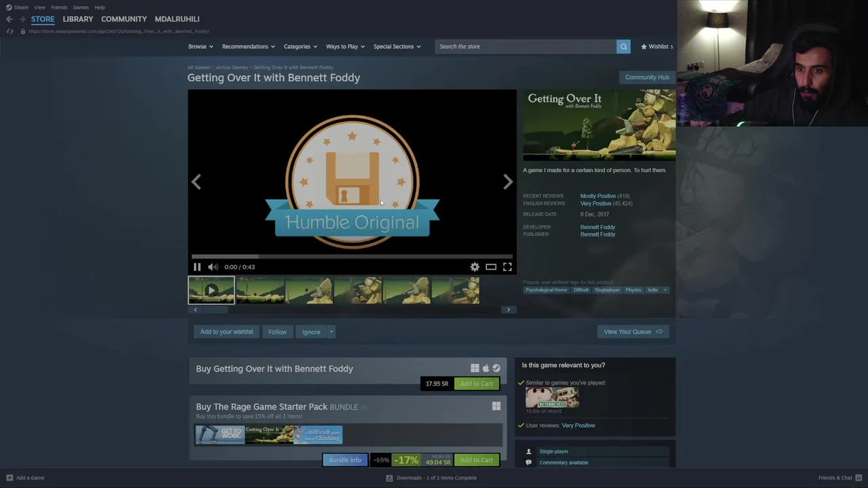This screenshot has height=488, width=868.
Task: Open the Single-player feature link
Action: (x=554, y=451)
